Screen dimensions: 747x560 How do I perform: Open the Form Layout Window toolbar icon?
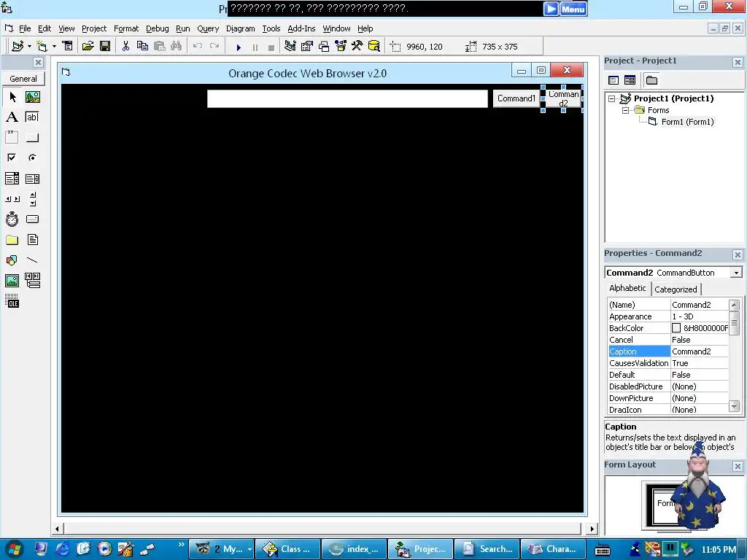pyautogui.click(x=324, y=46)
